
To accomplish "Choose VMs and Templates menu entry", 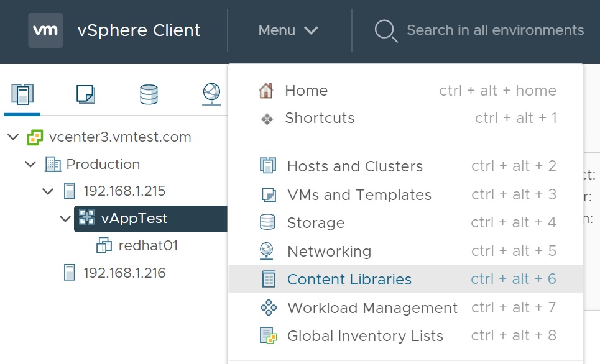I will click(x=405, y=194).
